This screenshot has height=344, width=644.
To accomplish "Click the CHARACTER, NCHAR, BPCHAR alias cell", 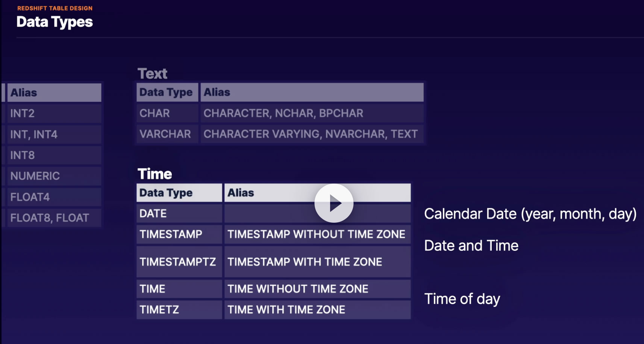I will coord(283,113).
